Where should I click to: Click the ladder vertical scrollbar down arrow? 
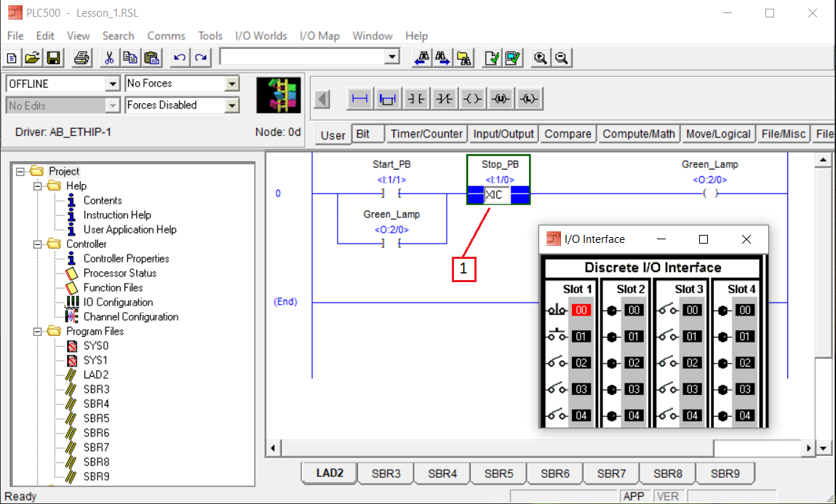[x=823, y=448]
